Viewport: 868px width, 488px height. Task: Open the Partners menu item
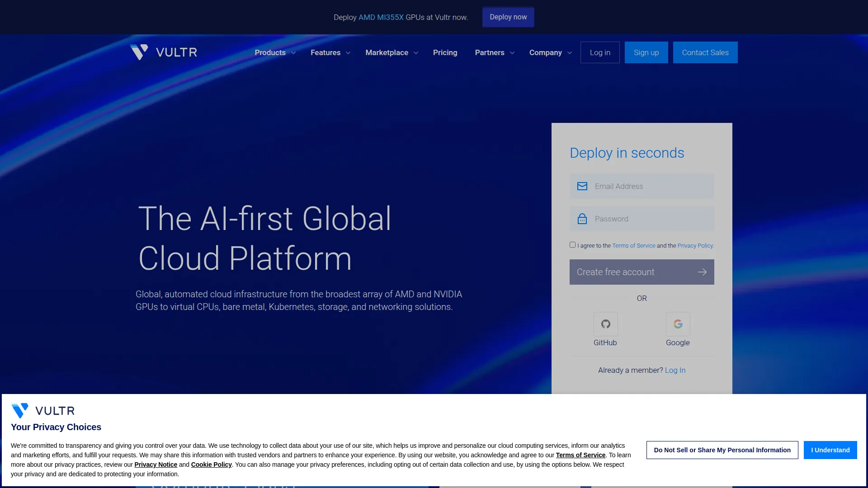[490, 52]
